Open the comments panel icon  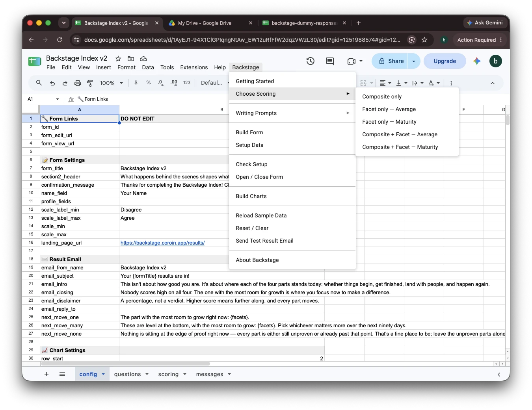click(x=330, y=61)
